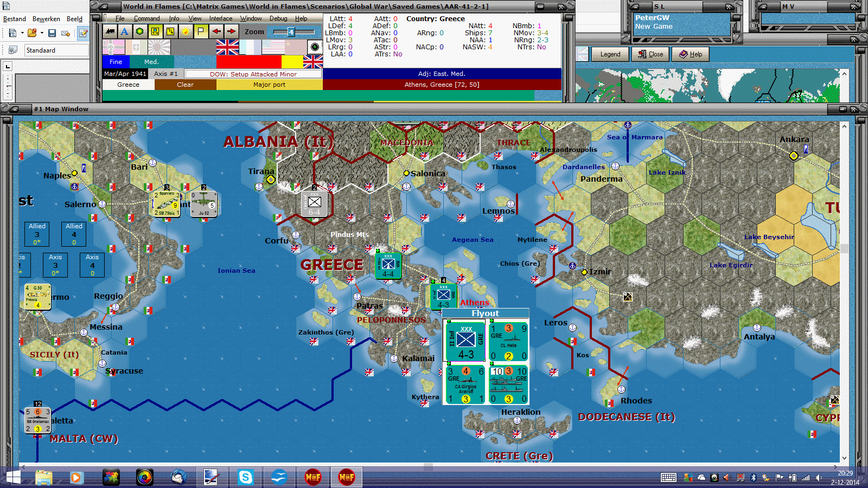Click the Axis 4 sea box

tap(92, 265)
